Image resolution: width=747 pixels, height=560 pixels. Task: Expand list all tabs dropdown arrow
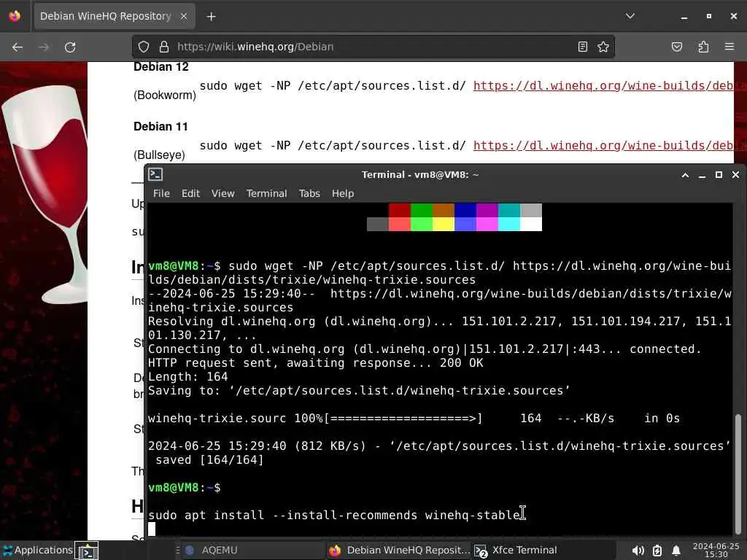click(x=630, y=16)
